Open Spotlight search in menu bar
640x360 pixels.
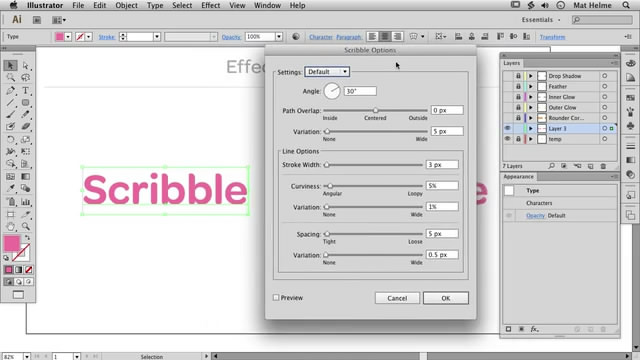tap(626, 5)
